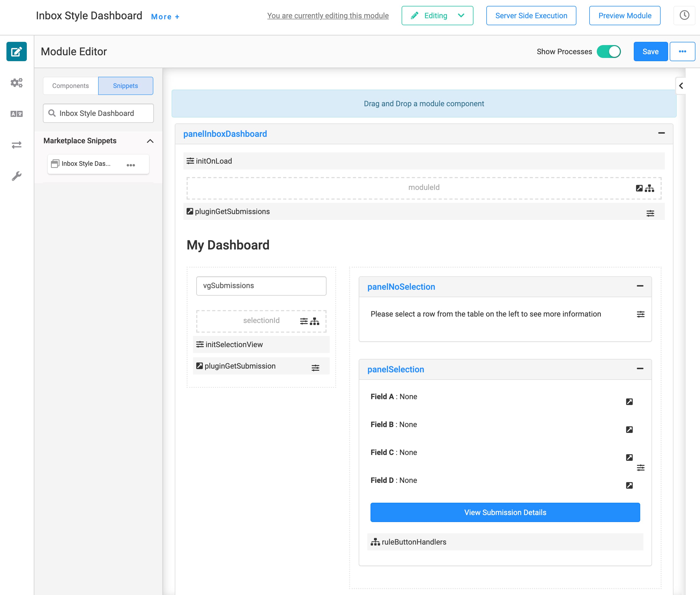700x595 pixels.
Task: Click 'You are currently editing this module' link
Action: pyautogui.click(x=328, y=16)
